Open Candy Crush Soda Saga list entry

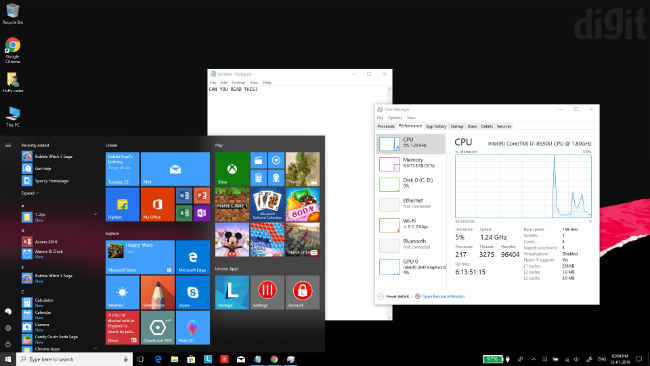(50, 339)
